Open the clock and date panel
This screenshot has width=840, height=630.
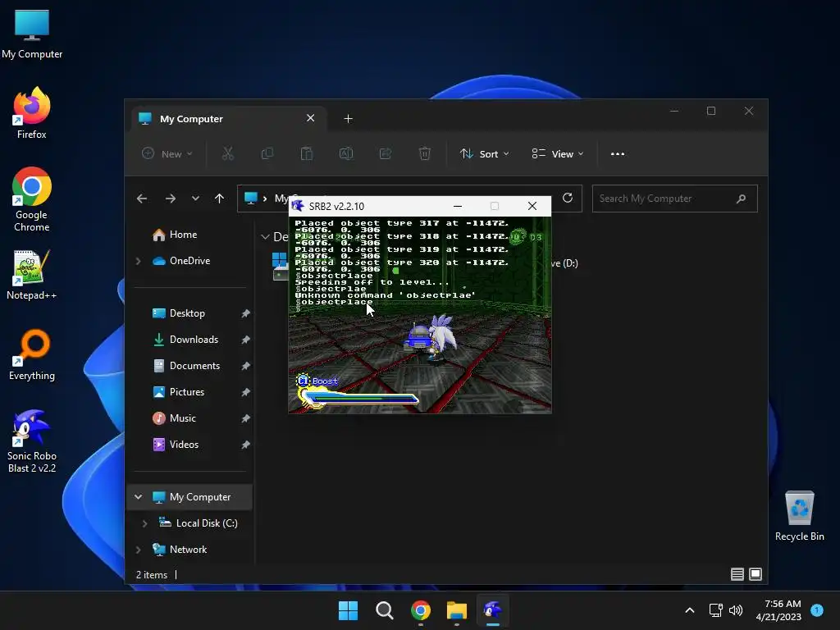[x=778, y=610]
